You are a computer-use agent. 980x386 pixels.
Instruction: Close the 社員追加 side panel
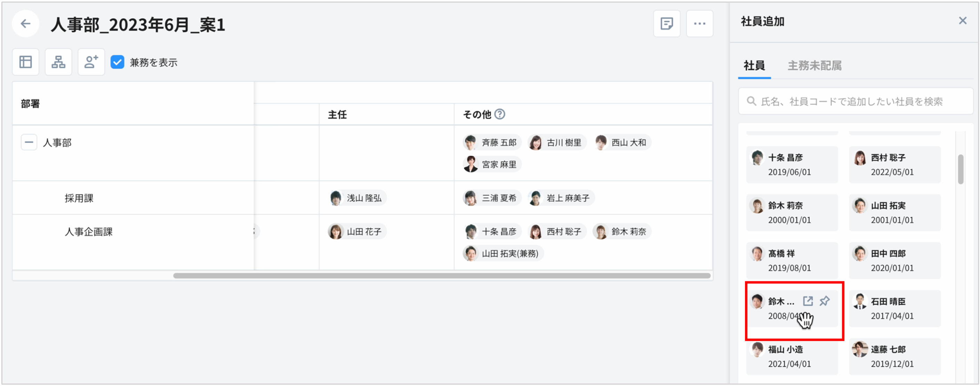[963, 20]
